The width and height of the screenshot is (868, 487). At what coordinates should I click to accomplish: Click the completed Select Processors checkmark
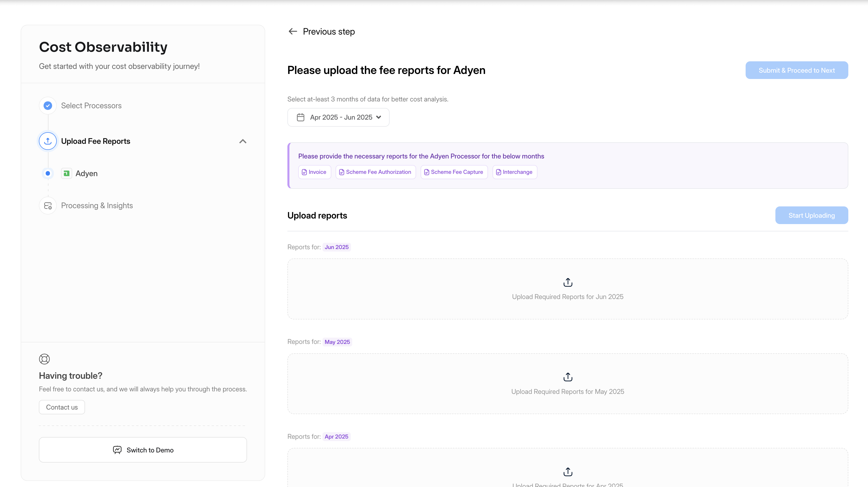pos(48,105)
